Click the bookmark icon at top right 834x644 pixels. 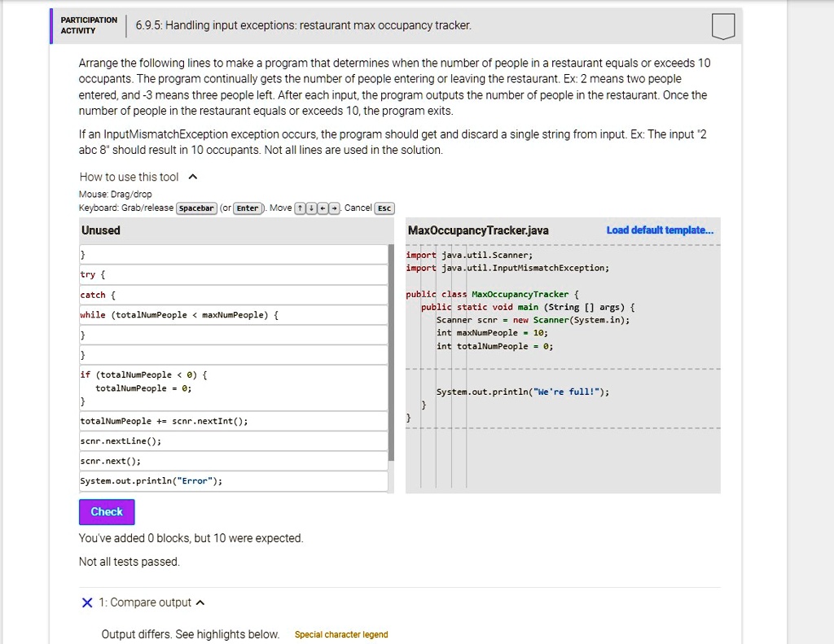[723, 26]
